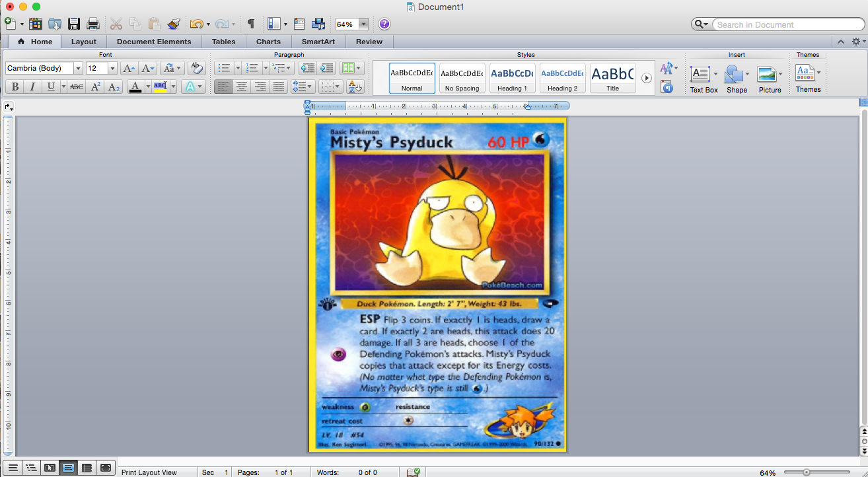Adjust the zoom slider in status bar
Screen dimensions: 868x477
[807, 472]
